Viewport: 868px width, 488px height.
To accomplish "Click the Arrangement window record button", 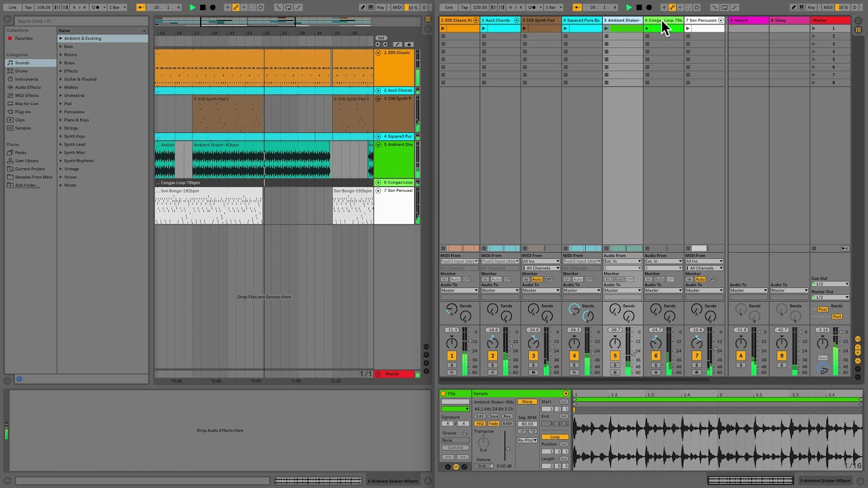I will 212,7.
